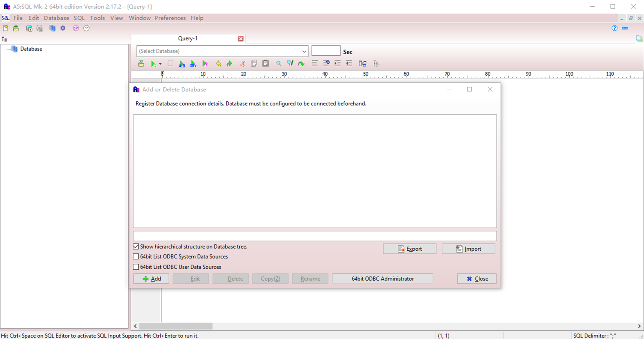
Task: Click the blue panel layout icon in query toolbar
Action: point(363,63)
